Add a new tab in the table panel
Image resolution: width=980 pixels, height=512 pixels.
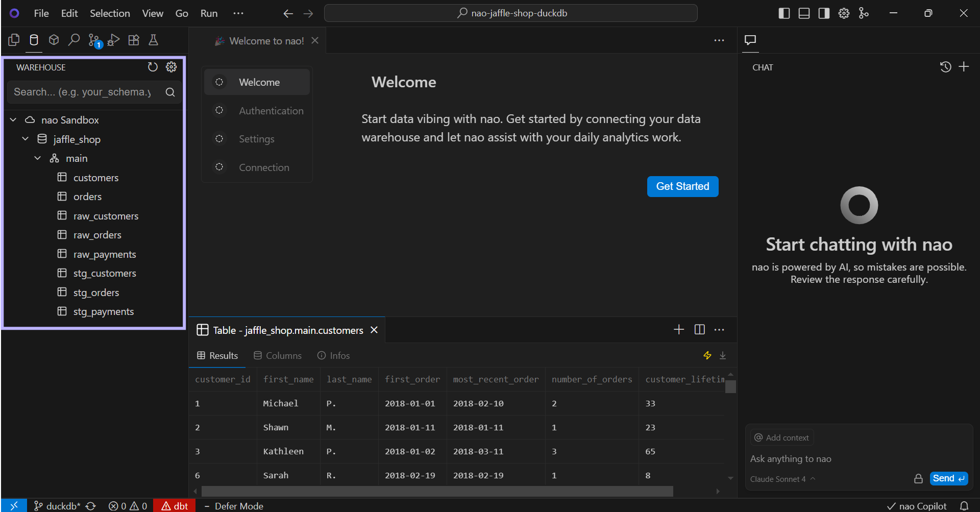679,330
